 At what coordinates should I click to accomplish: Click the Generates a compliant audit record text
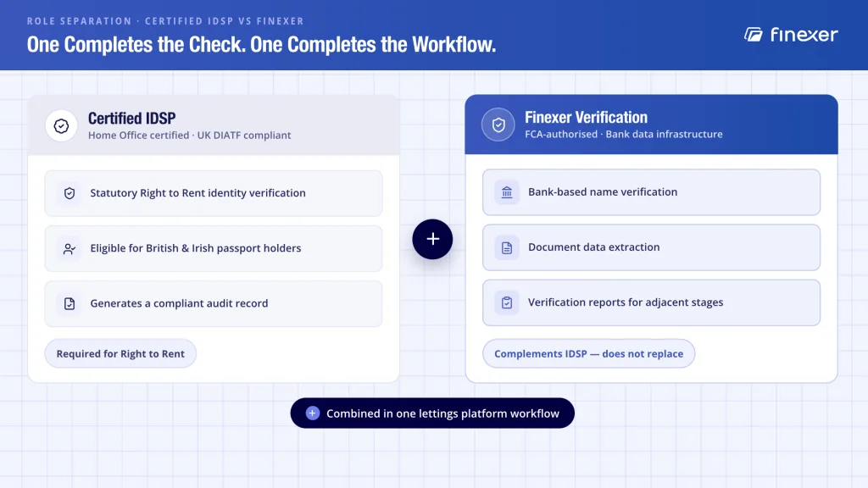click(x=179, y=303)
